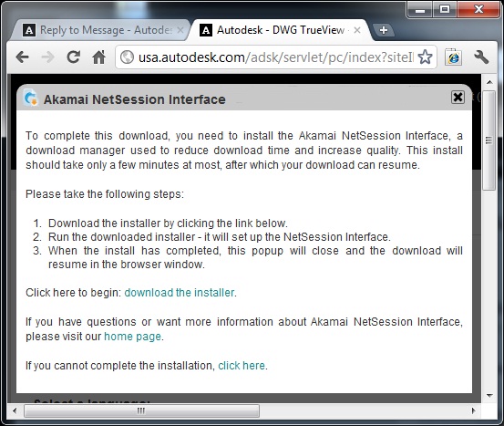Close the DWG TrueView tab

357,30
